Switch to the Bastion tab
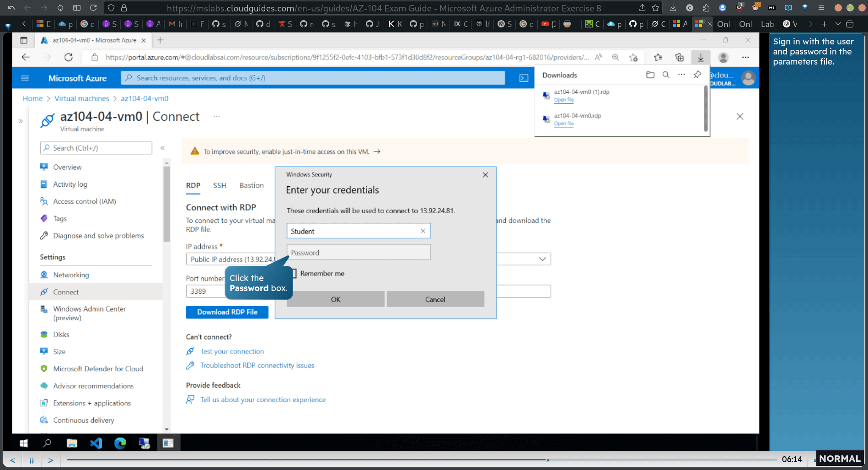868x470 pixels. 252,185
